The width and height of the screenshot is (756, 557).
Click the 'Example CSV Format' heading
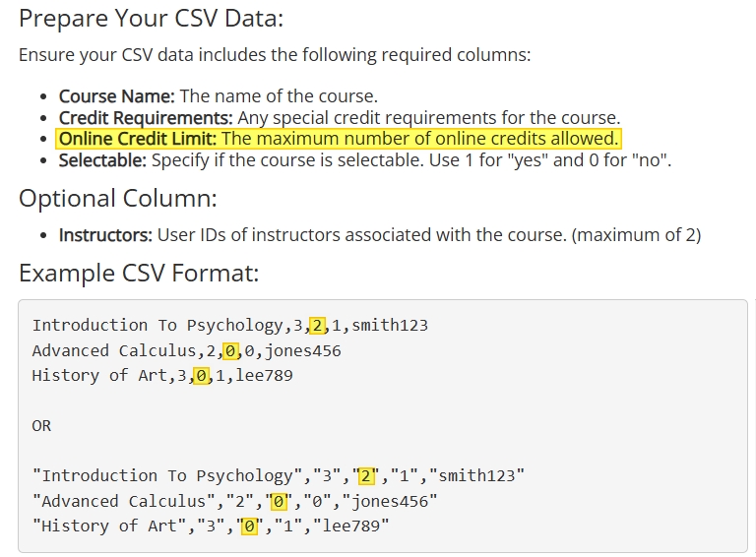click(139, 274)
